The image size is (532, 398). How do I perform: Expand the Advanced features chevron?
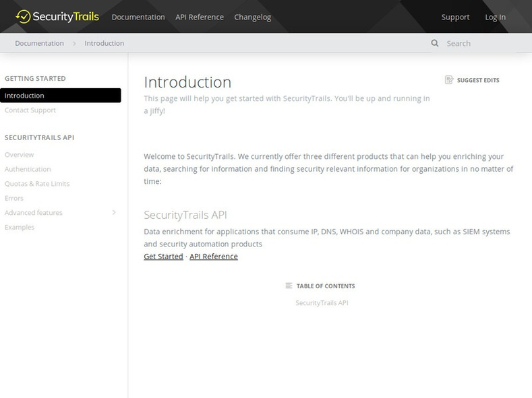114,212
